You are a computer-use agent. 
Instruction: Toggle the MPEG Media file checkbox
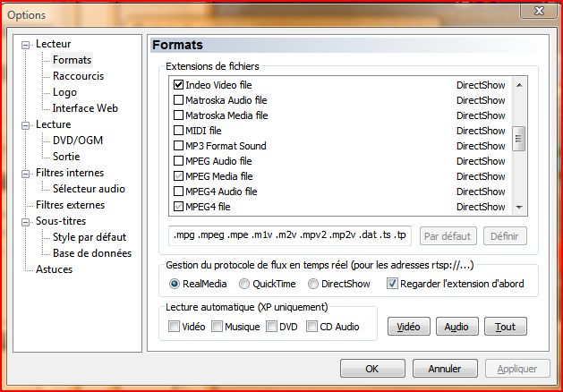tap(178, 176)
